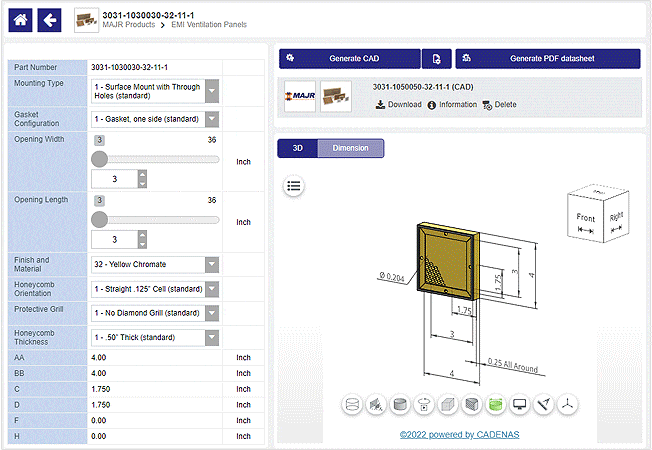Click the CAD file format icon button
Viewport: 652px width, 450px height.
tap(436, 58)
